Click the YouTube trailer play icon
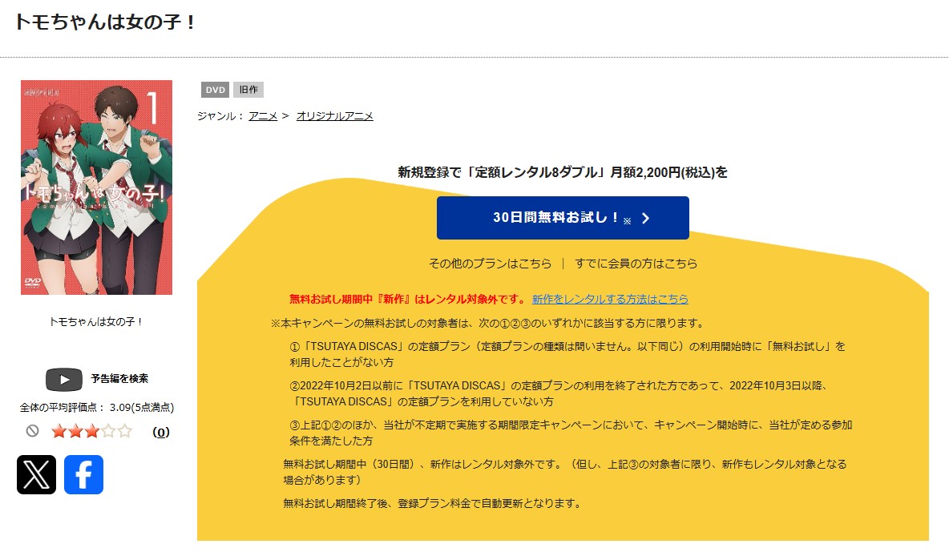 coord(64,379)
